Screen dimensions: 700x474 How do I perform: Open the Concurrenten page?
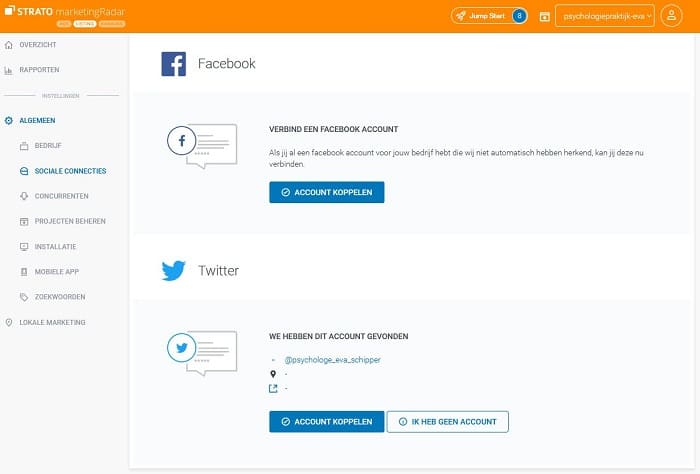tap(62, 196)
